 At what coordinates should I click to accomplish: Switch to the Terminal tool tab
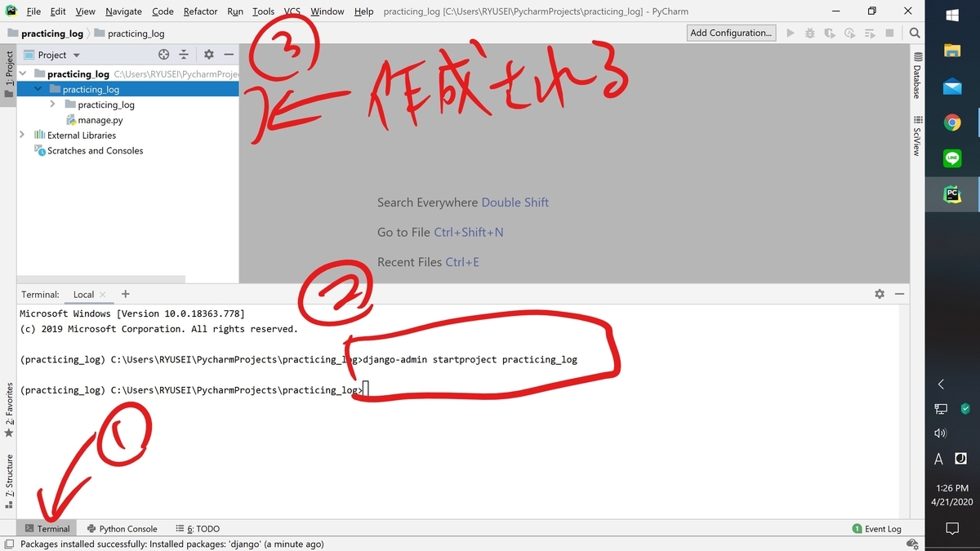(47, 528)
